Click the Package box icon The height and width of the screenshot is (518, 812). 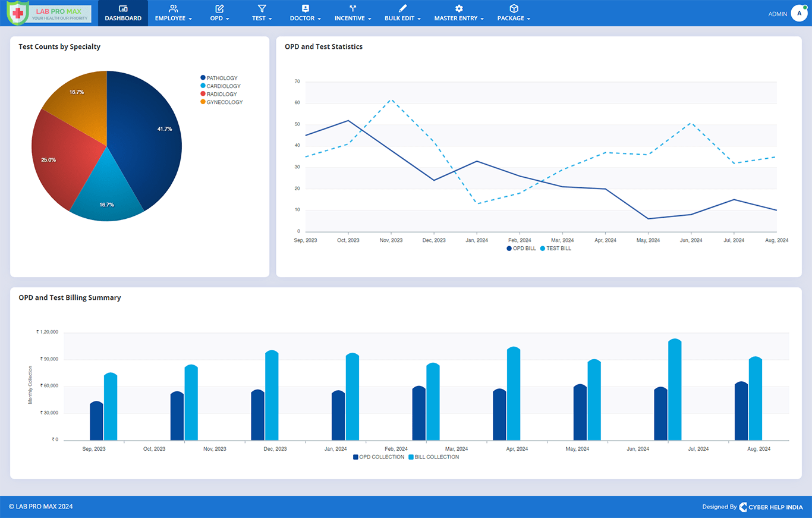(514, 8)
